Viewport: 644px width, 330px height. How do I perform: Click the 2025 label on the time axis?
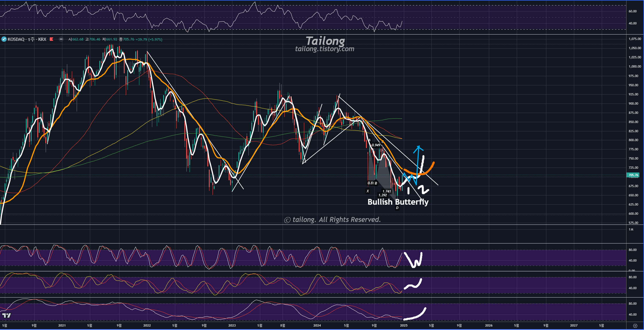pos(404,325)
